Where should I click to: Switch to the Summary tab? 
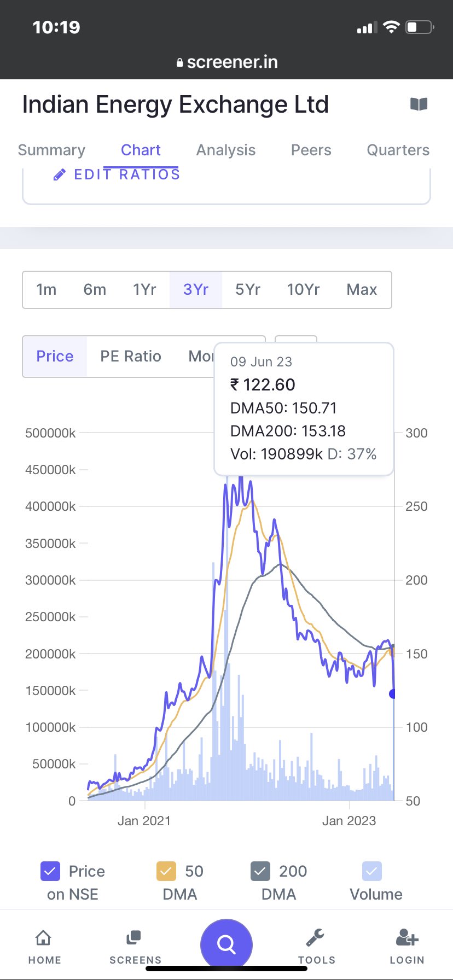coord(51,150)
